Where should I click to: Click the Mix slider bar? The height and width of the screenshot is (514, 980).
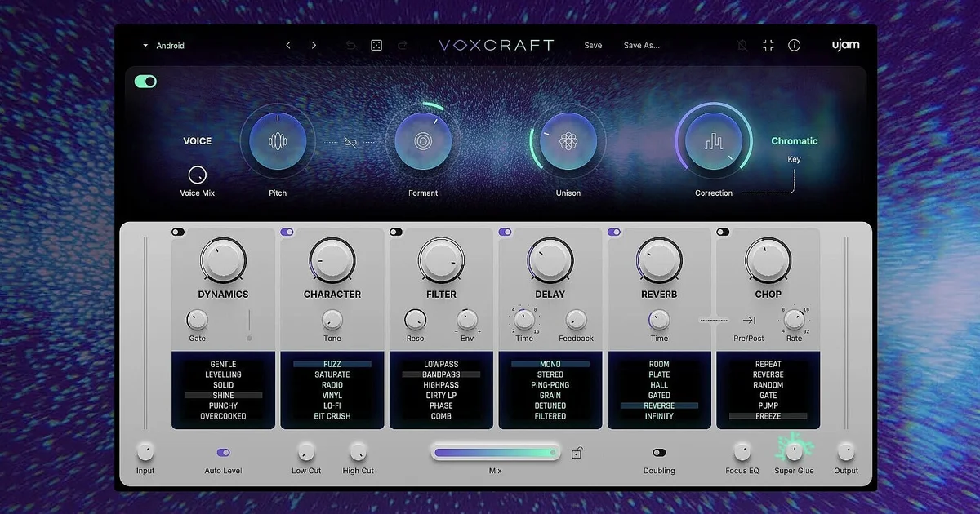pos(496,452)
